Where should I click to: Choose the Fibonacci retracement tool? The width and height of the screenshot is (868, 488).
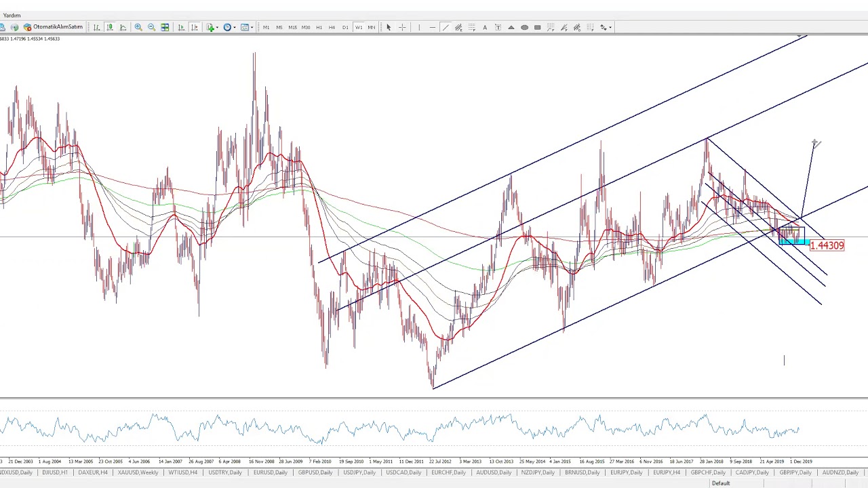pos(471,27)
